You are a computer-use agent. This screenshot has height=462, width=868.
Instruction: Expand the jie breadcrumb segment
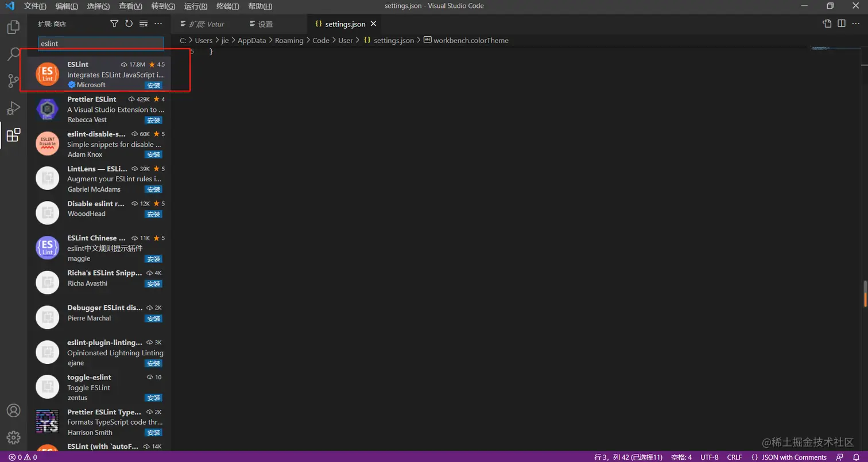click(x=225, y=41)
